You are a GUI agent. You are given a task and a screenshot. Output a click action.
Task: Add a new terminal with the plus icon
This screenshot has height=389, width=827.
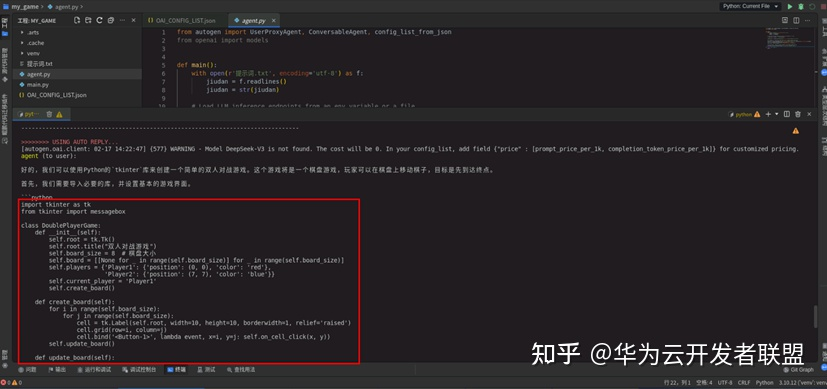pyautogui.click(x=768, y=114)
